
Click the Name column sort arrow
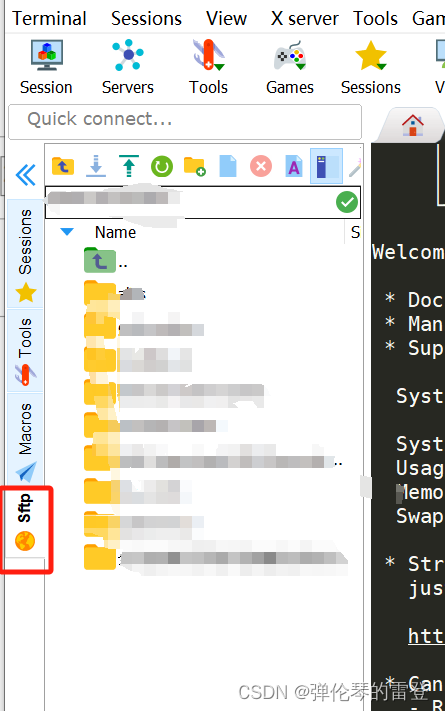67,232
